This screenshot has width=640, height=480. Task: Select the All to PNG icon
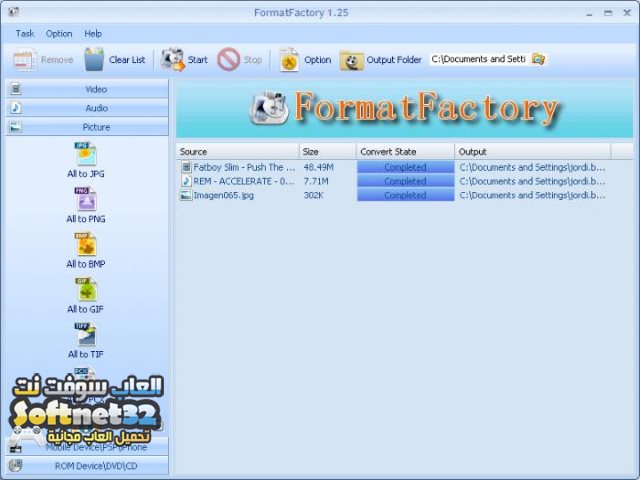coord(86,199)
